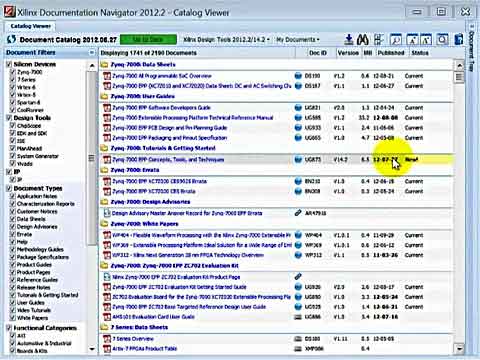Click the globe icon in the DS187 row
The height and width of the screenshot is (360, 480).
coord(298,86)
